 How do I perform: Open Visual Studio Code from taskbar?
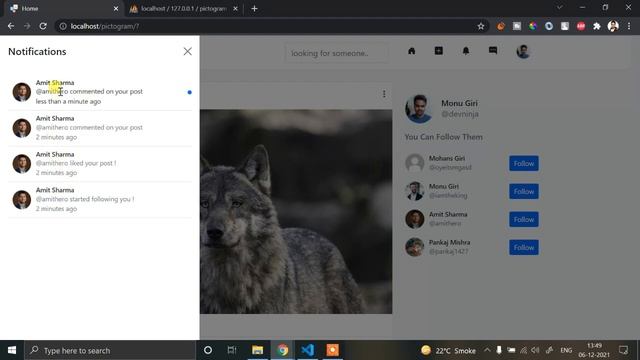(307, 350)
